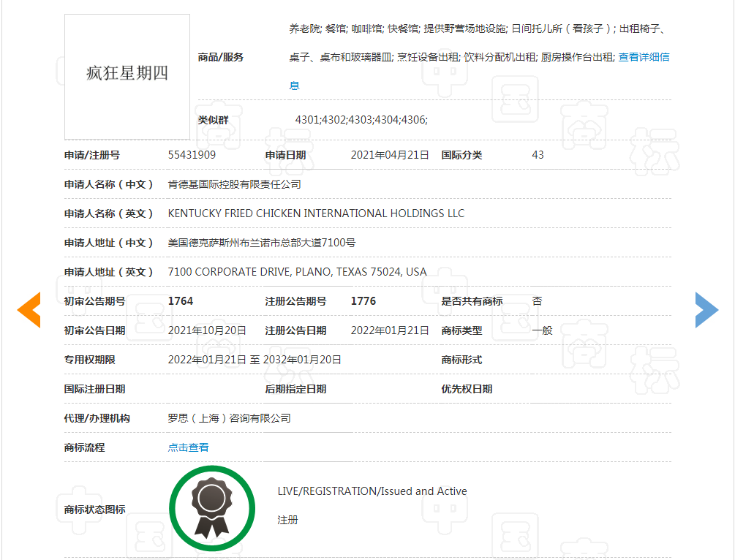
Task: Select similar group codes 4301;4302;4303;4304;4306;
Action: click(361, 120)
